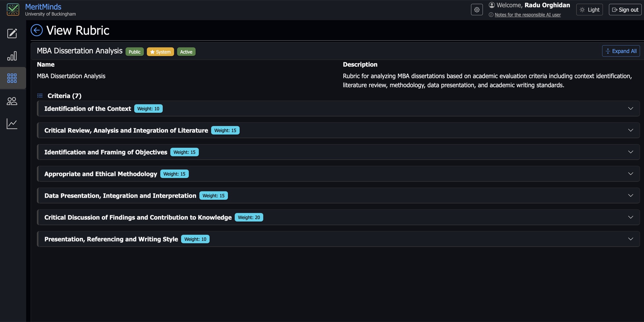This screenshot has height=322, width=644.
Task: Click the System badge
Action: (x=160, y=52)
